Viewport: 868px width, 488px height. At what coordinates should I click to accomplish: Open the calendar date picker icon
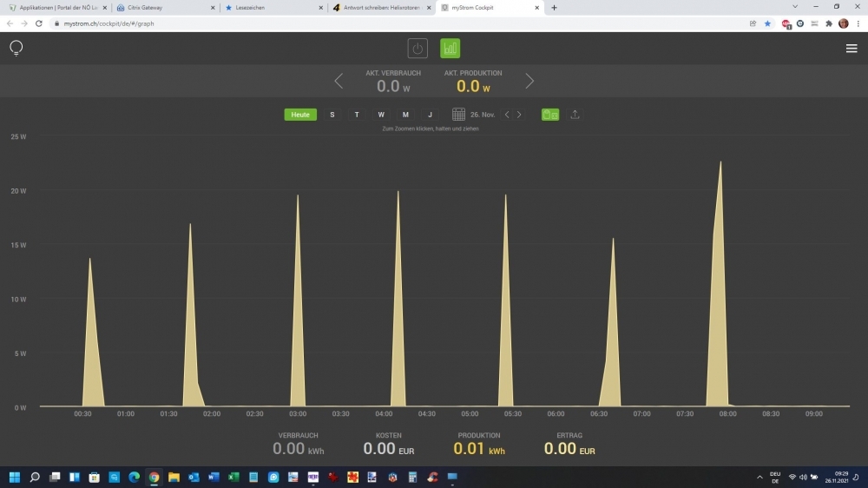pyautogui.click(x=458, y=115)
